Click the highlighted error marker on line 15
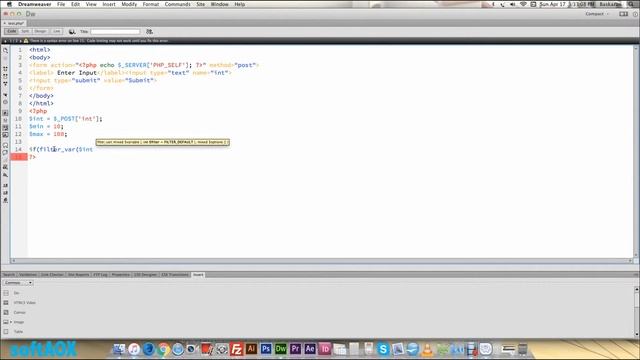Viewport: 640px width, 360px height. coord(19,157)
